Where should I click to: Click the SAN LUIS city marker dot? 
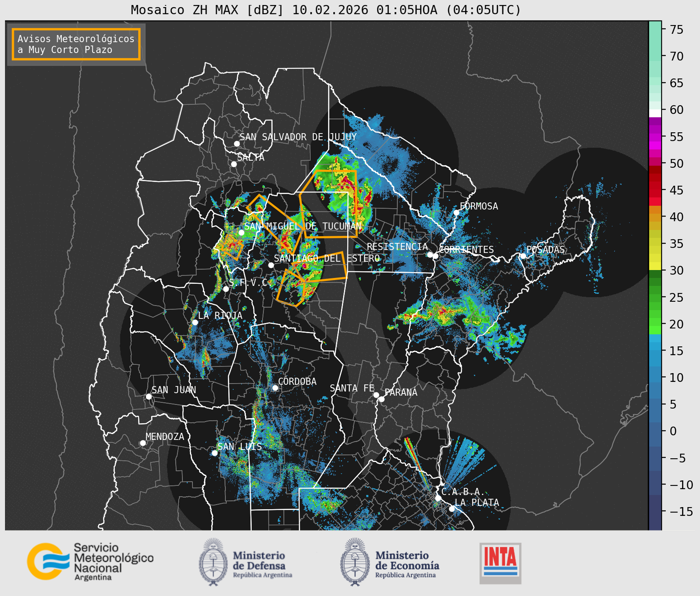pyautogui.click(x=215, y=453)
